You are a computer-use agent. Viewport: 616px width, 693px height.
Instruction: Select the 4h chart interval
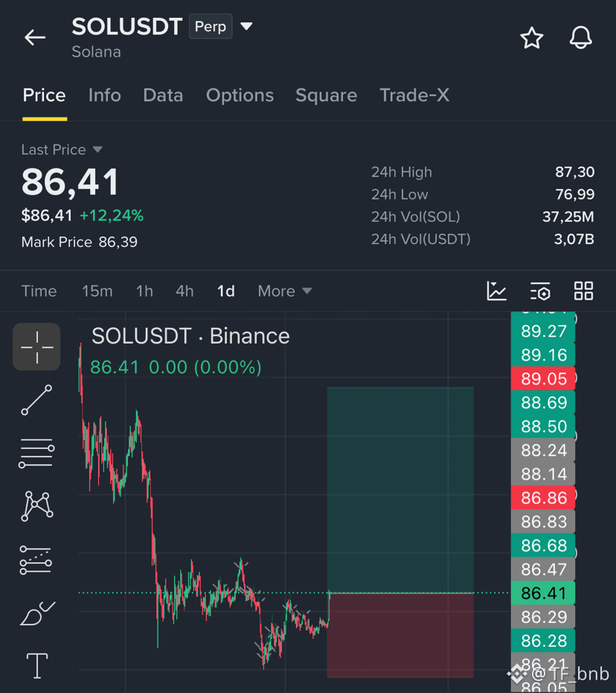pos(185,291)
